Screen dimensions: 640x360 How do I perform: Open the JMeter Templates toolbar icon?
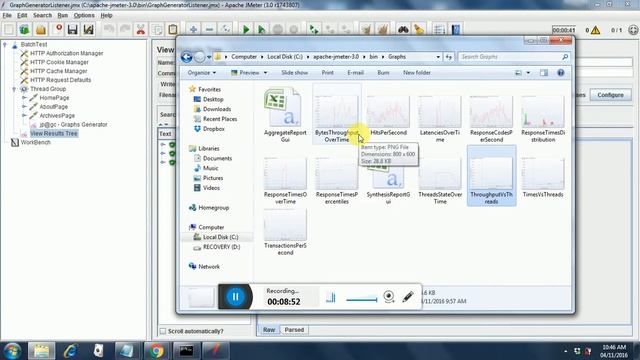coord(24,29)
